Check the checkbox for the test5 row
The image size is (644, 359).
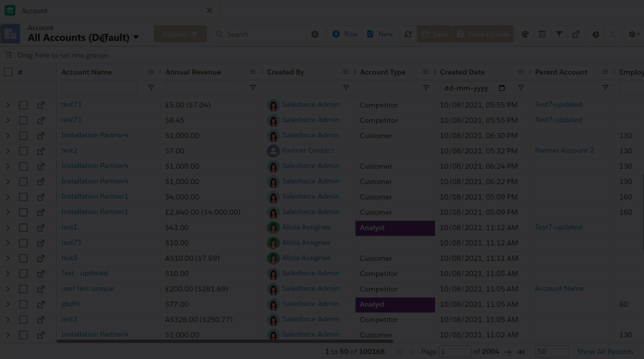[x=23, y=258]
